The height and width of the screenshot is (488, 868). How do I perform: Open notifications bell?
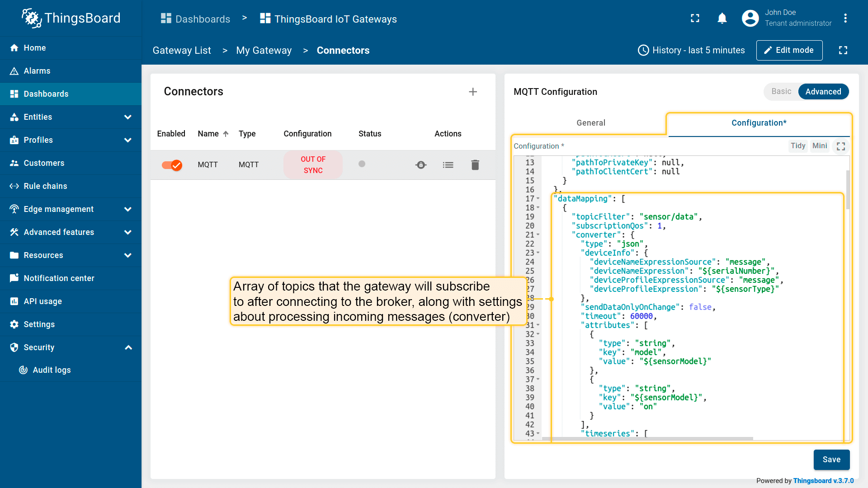(x=722, y=18)
